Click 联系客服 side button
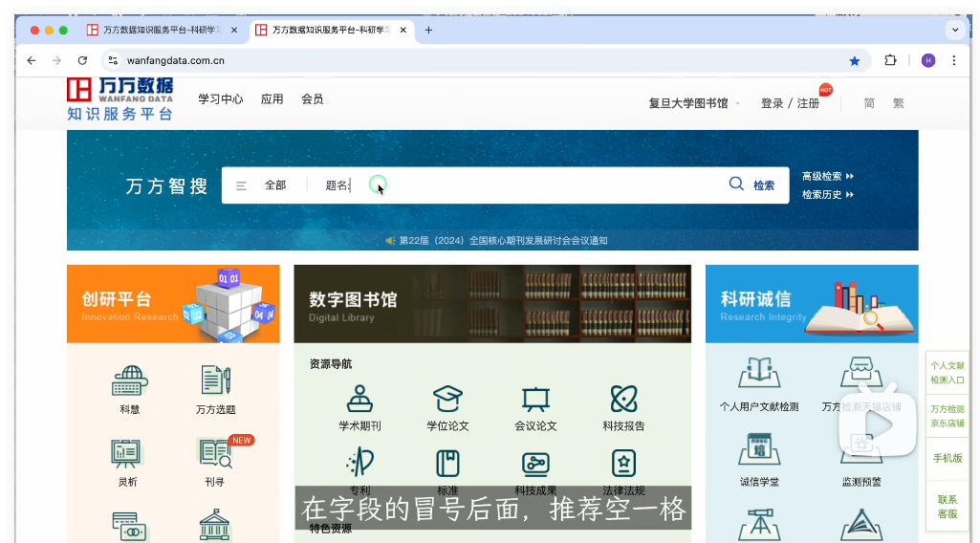 pyautogui.click(x=947, y=507)
